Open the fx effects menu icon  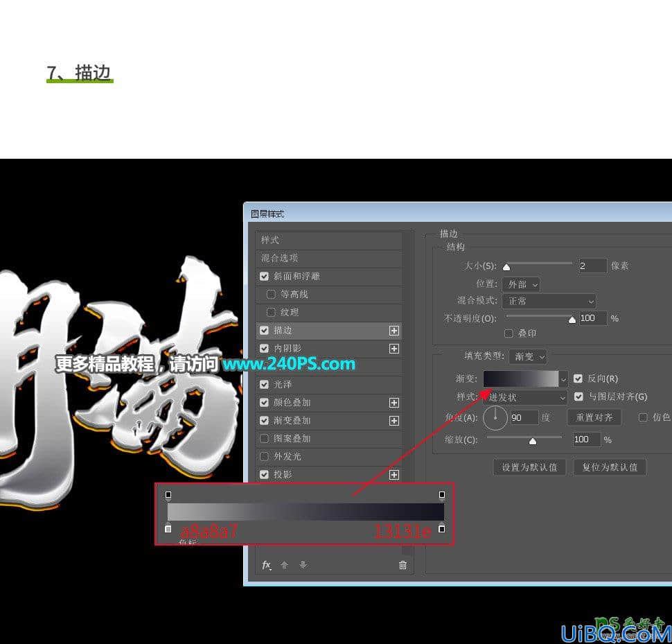(x=266, y=565)
